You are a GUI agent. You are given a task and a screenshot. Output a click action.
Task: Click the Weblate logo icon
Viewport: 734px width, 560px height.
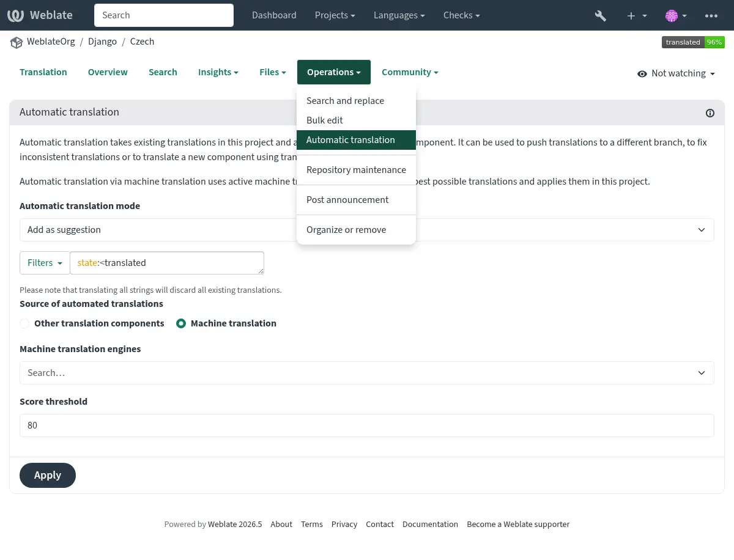click(16, 15)
